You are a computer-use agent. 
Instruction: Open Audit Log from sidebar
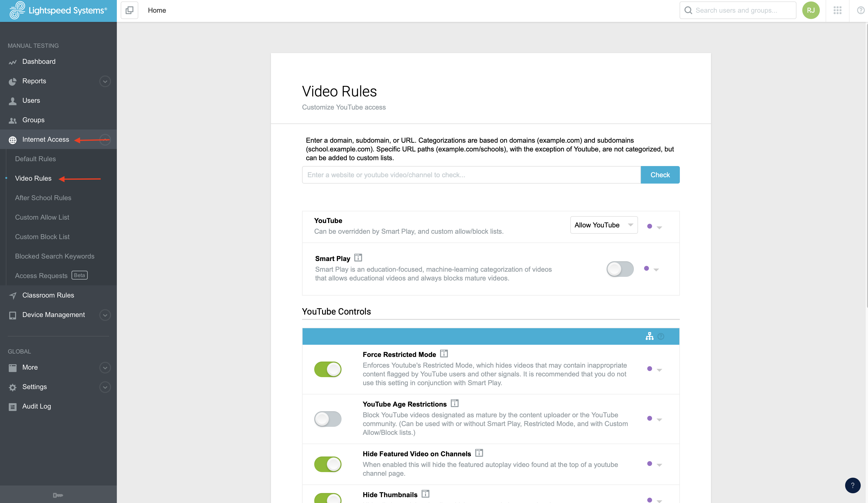[x=36, y=406]
